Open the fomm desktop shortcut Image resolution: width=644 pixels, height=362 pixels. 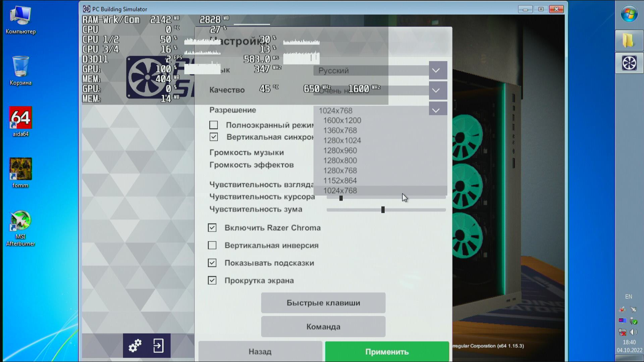(x=20, y=169)
